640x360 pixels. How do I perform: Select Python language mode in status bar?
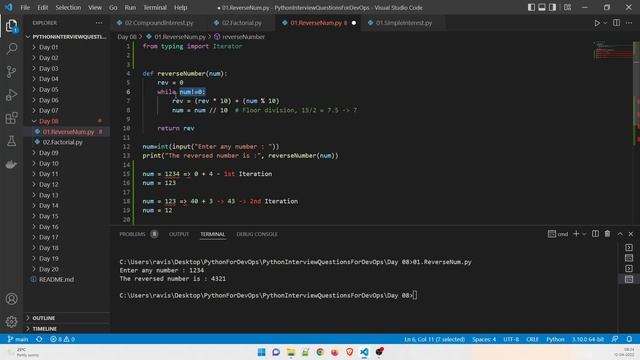click(555, 339)
